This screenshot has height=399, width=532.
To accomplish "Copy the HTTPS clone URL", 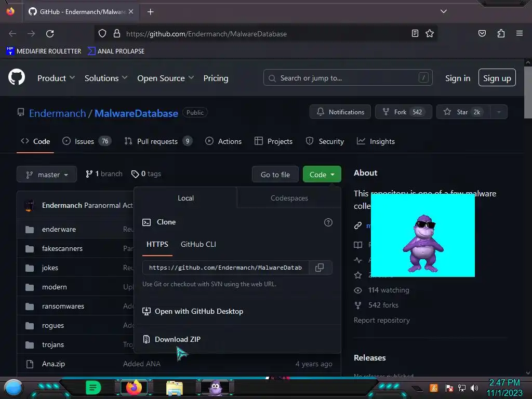I will (x=320, y=268).
